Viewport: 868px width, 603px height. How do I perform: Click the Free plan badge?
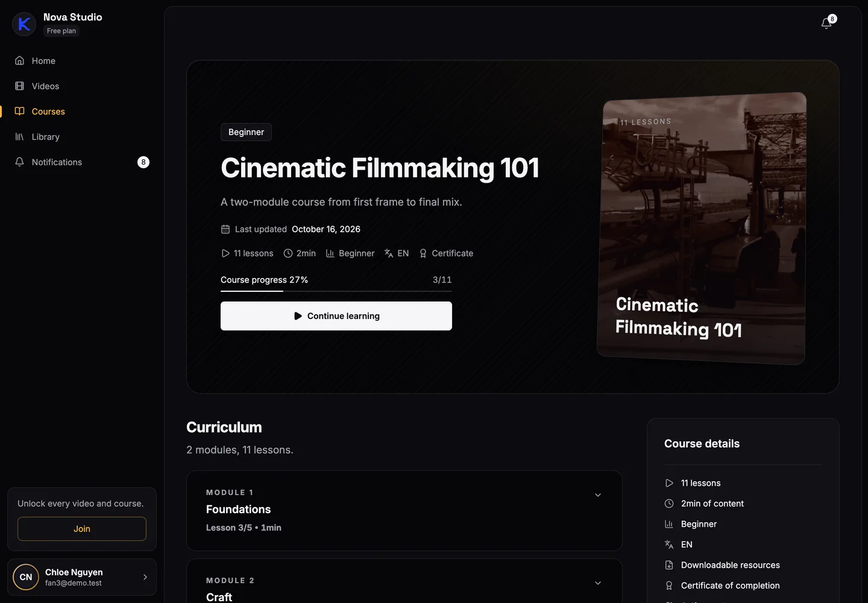coord(61,31)
